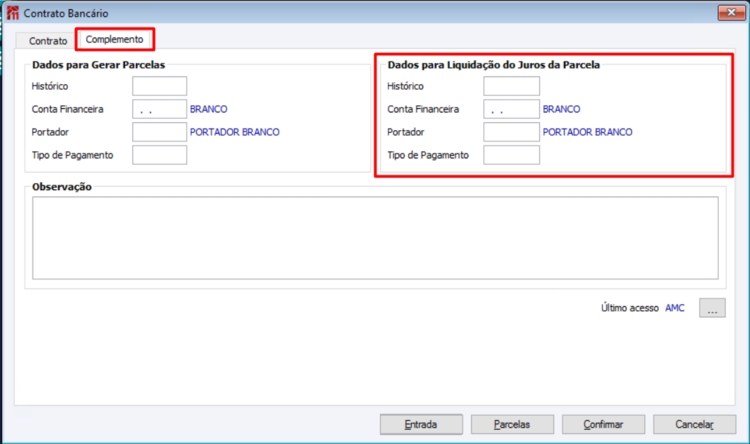This screenshot has height=444, width=750.
Task: Click Tipo de Pagamento field under Gerar Parcelas
Action: point(159,155)
